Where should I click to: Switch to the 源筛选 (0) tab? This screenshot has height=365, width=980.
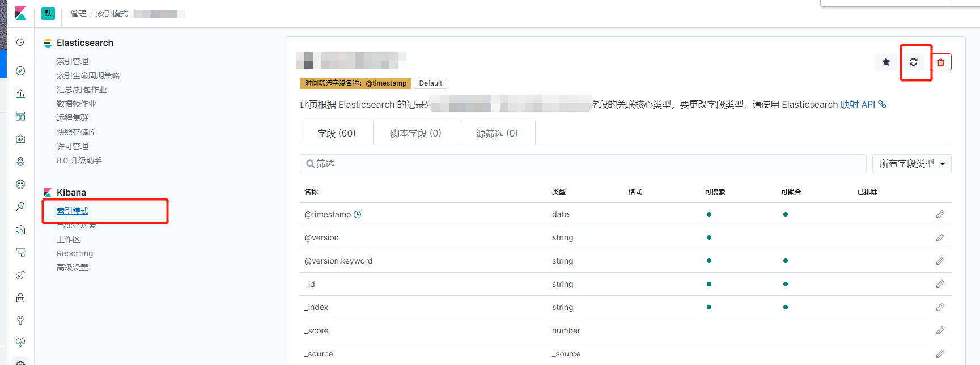pos(497,133)
